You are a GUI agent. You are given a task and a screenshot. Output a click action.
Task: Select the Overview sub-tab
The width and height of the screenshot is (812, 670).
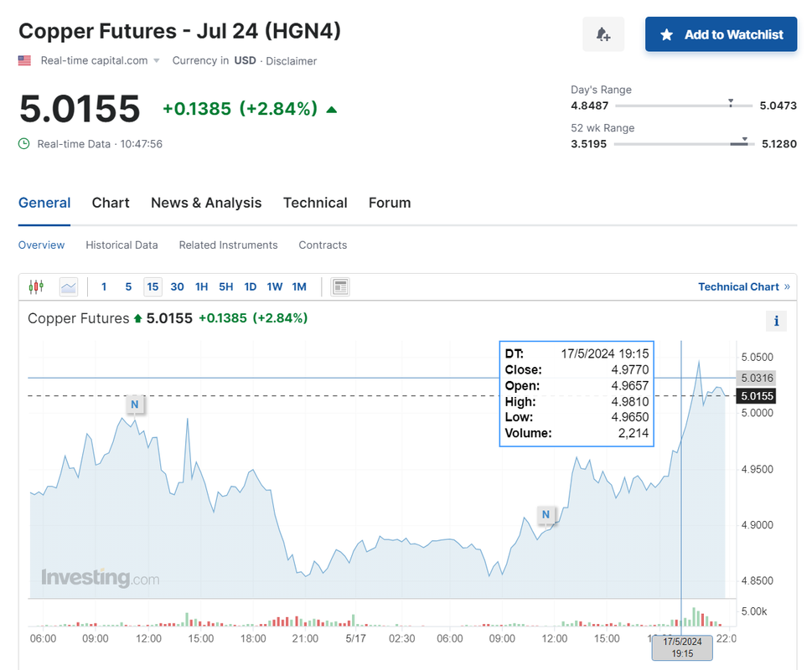click(41, 245)
